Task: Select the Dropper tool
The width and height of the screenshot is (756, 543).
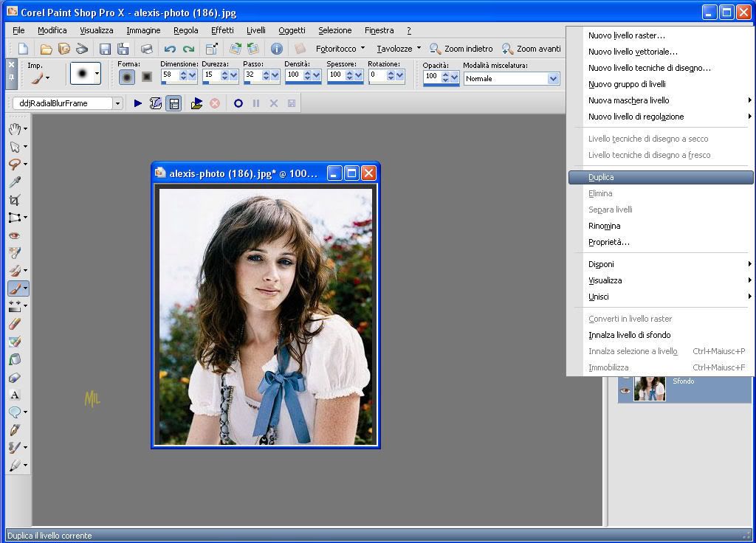Action: pyautogui.click(x=15, y=182)
